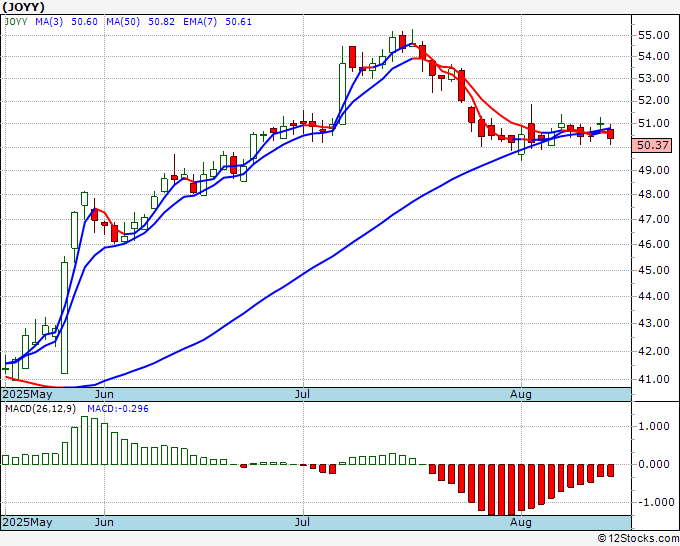The height and width of the screenshot is (546, 680).
Task: Click the 53.00 price axis label
Action: click(x=654, y=78)
